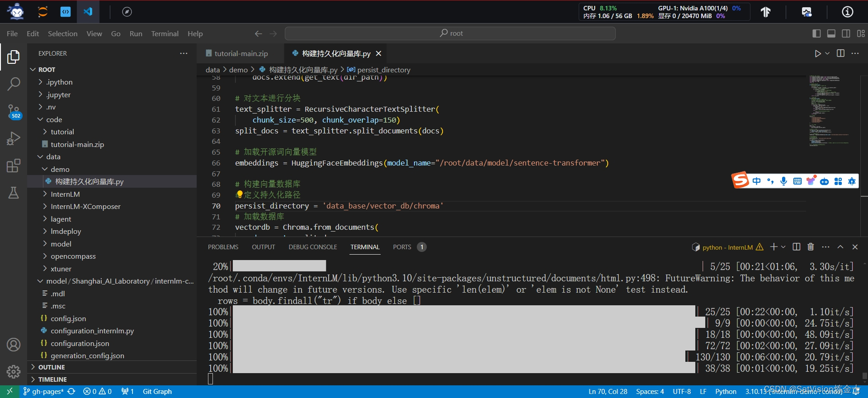This screenshot has width=868, height=398.
Task: Select the Python language mode indicator
Action: 726,392
